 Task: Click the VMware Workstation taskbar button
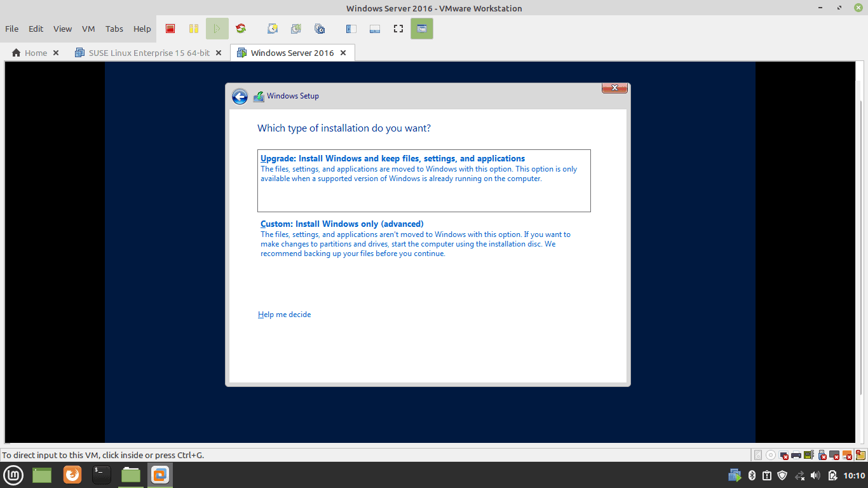(160, 475)
